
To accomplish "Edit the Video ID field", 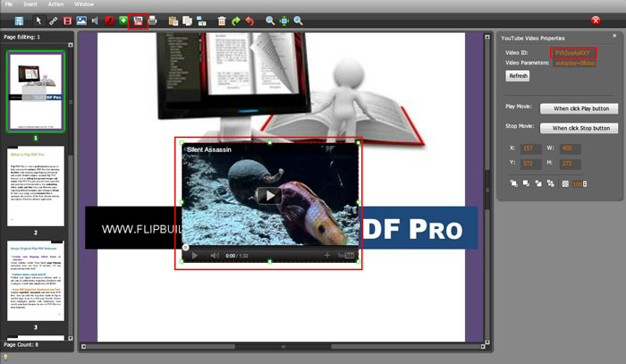I will click(x=573, y=53).
